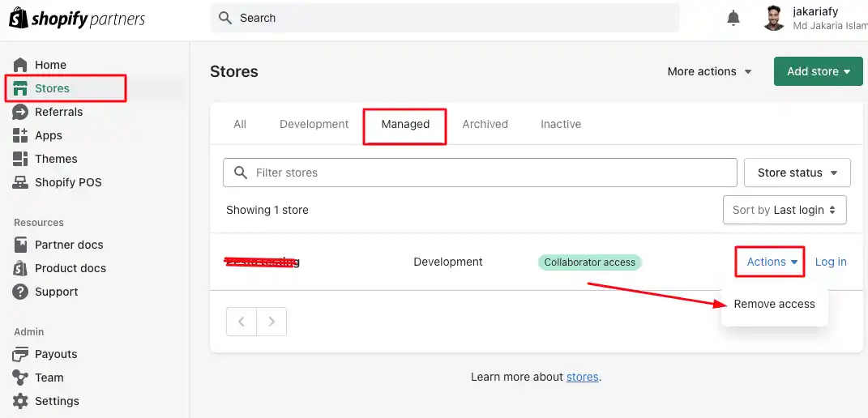Go to the Apps sidebar link
This screenshot has height=418, width=868.
point(48,135)
